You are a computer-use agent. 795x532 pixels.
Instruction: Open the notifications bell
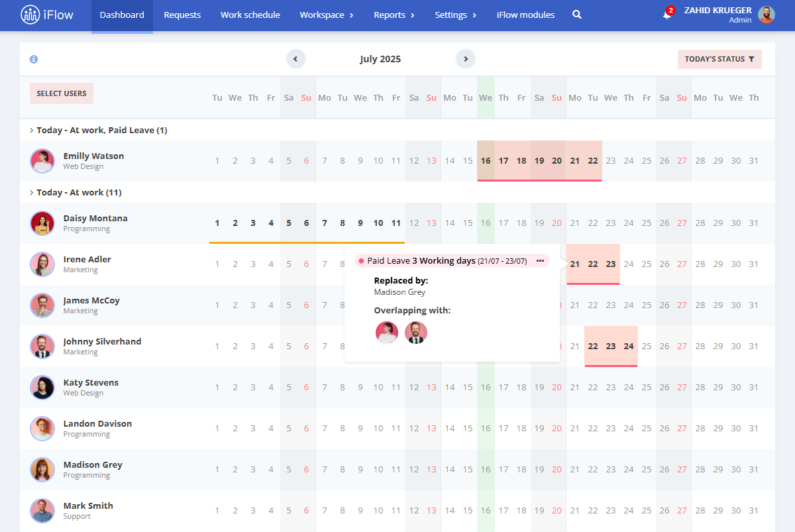point(667,15)
